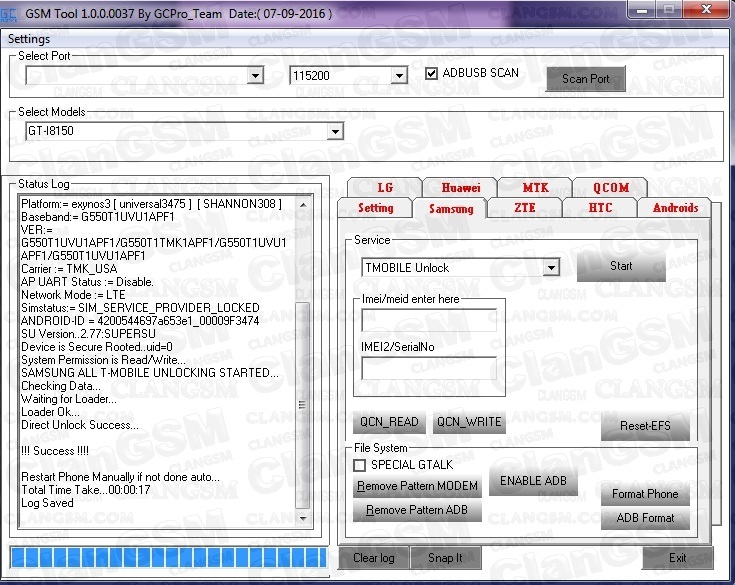Expand the GT-I8150 models dropdown
Viewport: 735px width, 585px height.
[x=335, y=131]
